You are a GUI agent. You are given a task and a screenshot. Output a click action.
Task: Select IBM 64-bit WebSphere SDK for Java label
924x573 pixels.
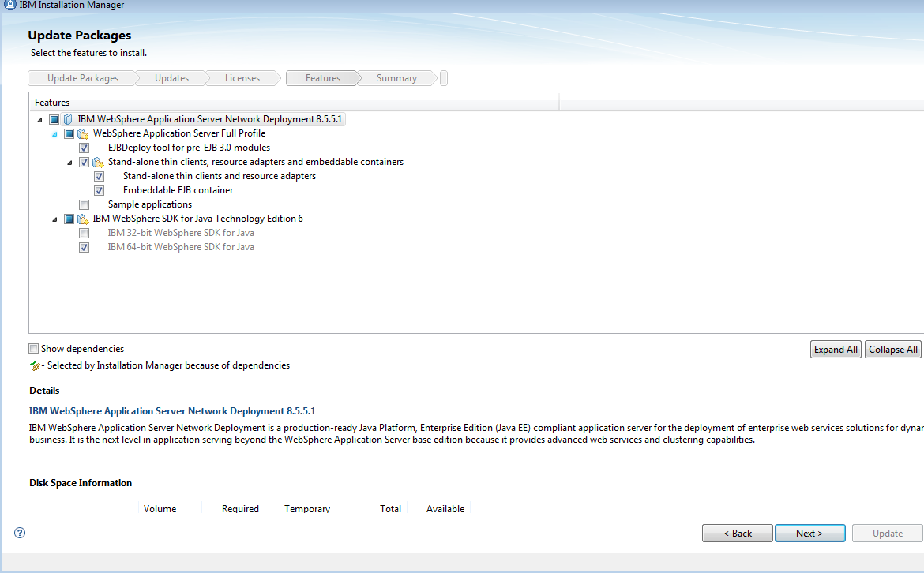click(x=180, y=247)
